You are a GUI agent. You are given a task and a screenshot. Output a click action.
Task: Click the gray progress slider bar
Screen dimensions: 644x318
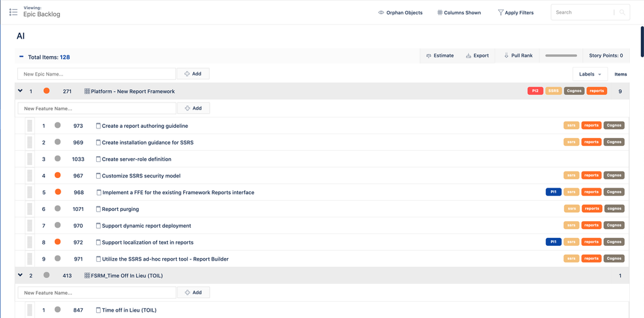[x=561, y=55]
